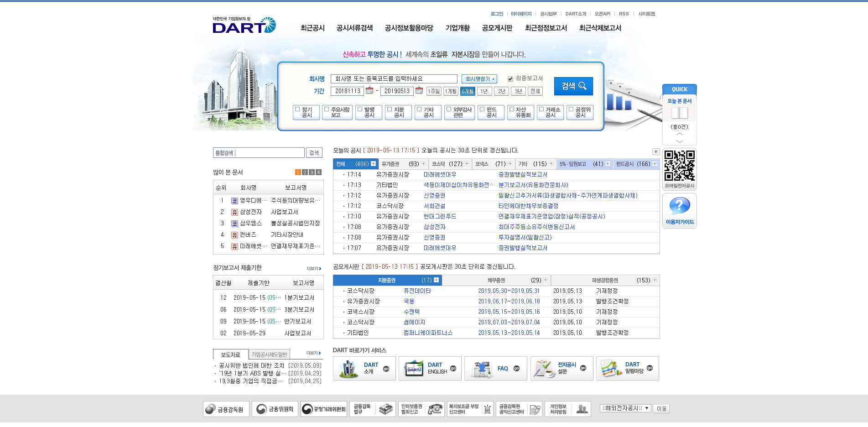Check the 정기공시 checkbox
The image size is (868, 427).
click(x=297, y=109)
